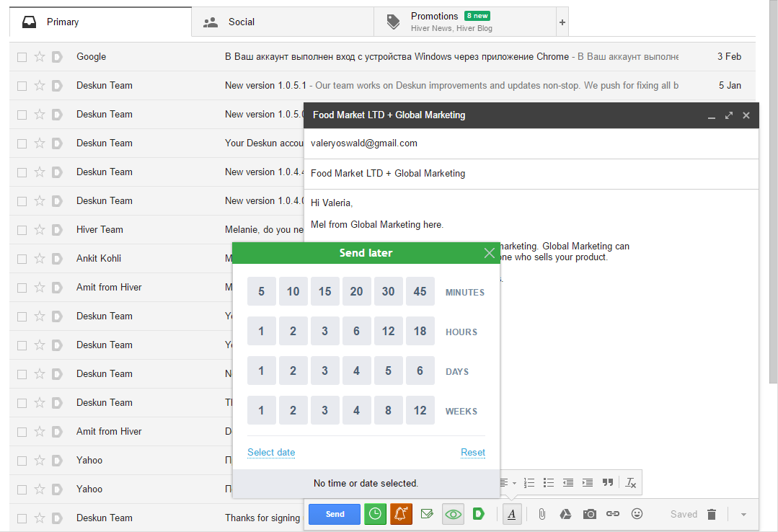Switch to the Primary tab
Image resolution: width=778 pixels, height=532 pixels.
coord(100,22)
